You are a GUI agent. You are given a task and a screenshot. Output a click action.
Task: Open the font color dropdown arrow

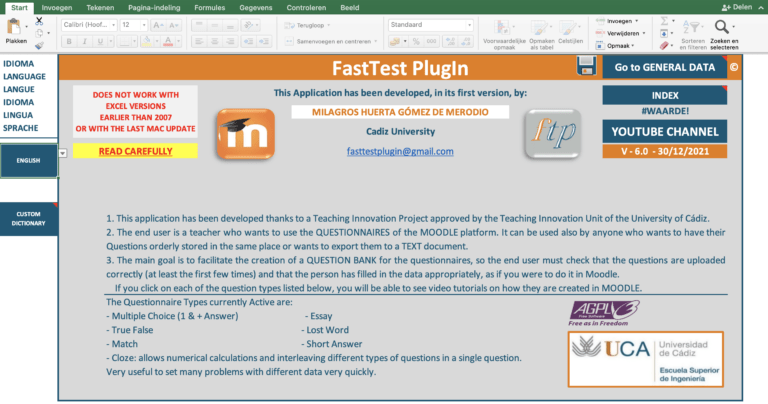click(179, 42)
